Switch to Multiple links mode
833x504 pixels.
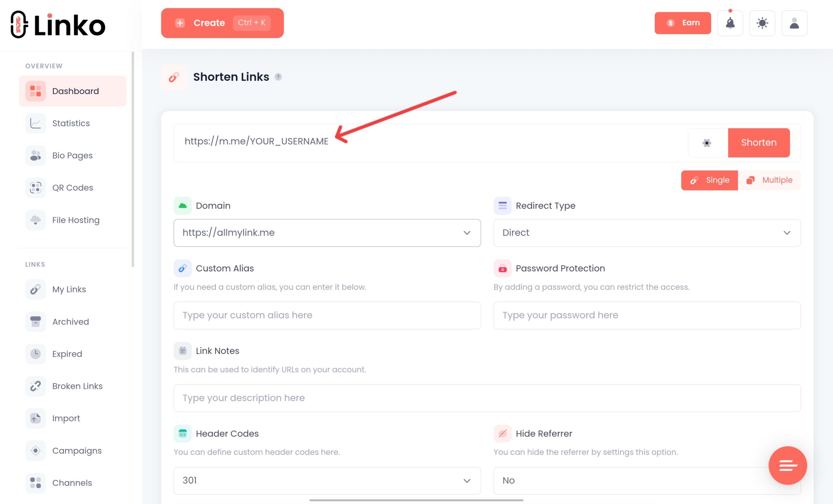pos(769,180)
